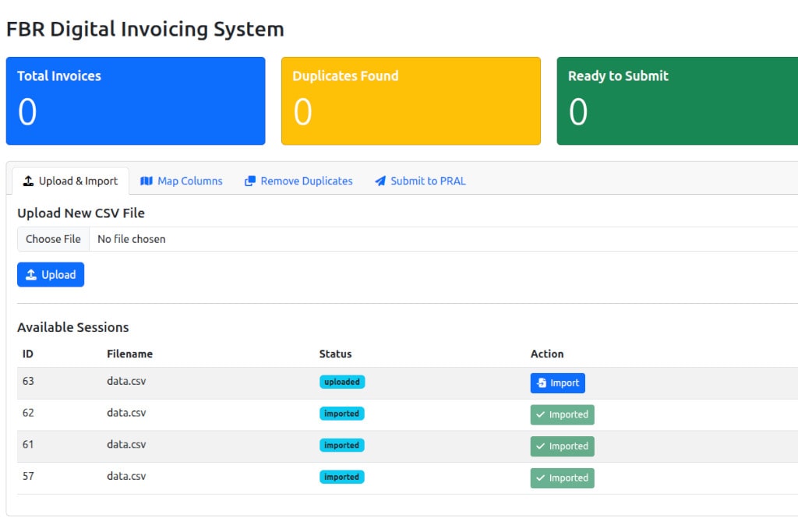Screen dimensions: 798x532
Task: Go to the Submit to PRAL tab
Action: (x=420, y=181)
